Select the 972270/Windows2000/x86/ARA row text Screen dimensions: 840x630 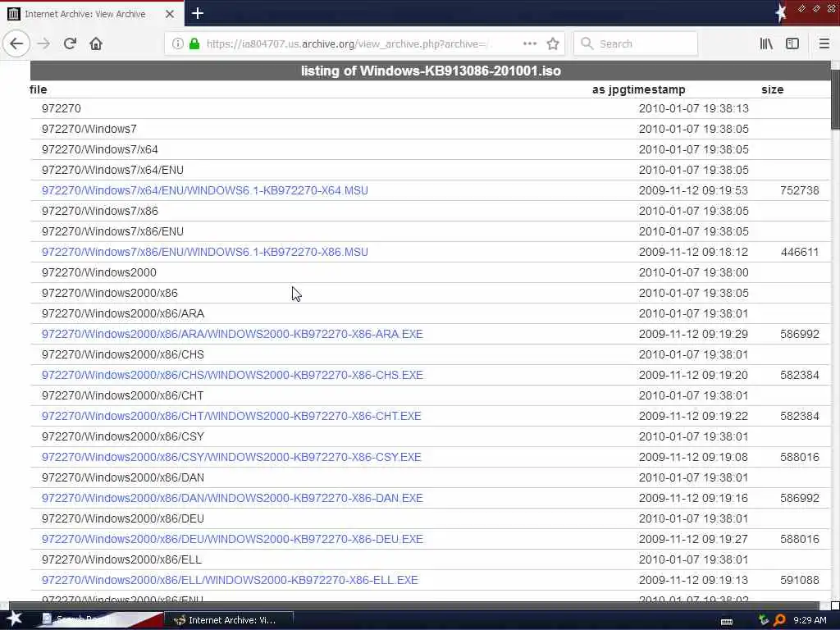pyautogui.click(x=123, y=313)
